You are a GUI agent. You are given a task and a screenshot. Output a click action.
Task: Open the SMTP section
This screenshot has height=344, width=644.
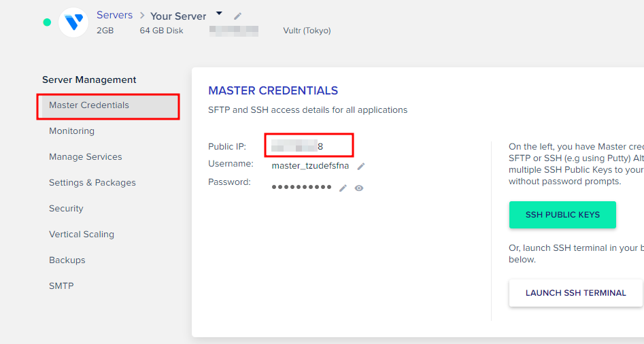(x=61, y=286)
